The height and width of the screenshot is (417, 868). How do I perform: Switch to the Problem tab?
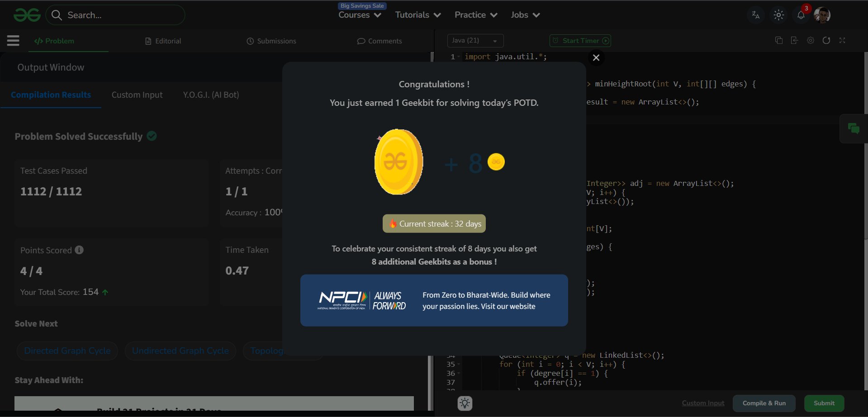point(54,41)
